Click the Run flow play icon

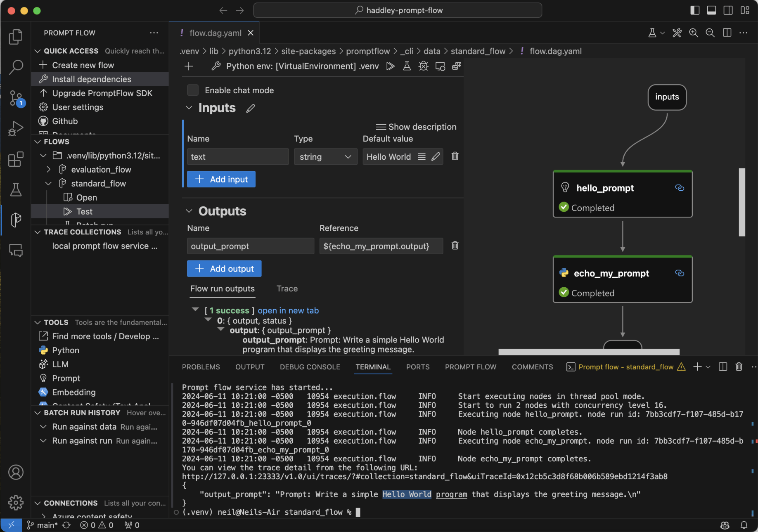390,66
